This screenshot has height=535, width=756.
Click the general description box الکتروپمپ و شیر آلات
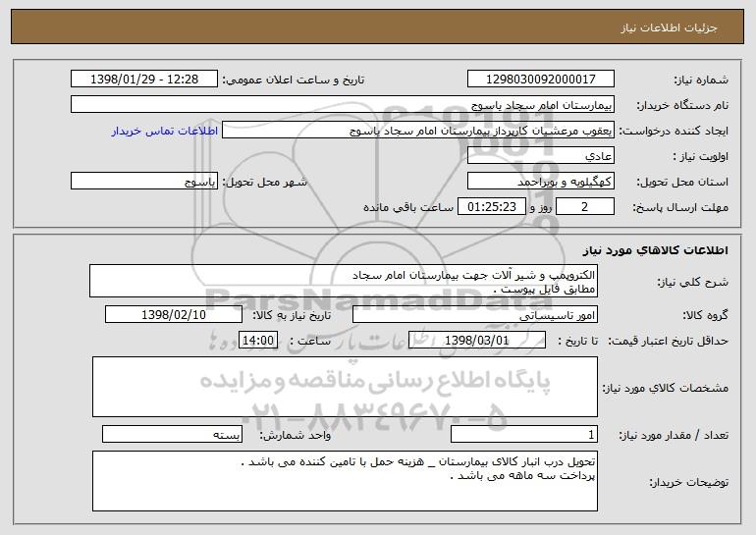coord(344,281)
